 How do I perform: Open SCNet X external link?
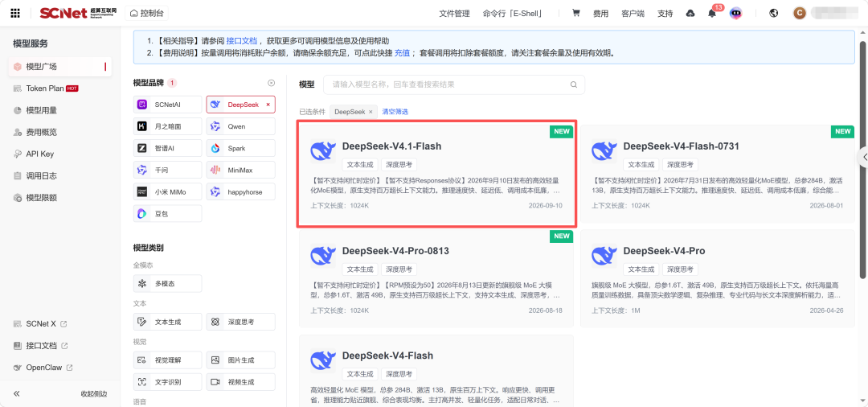point(39,323)
